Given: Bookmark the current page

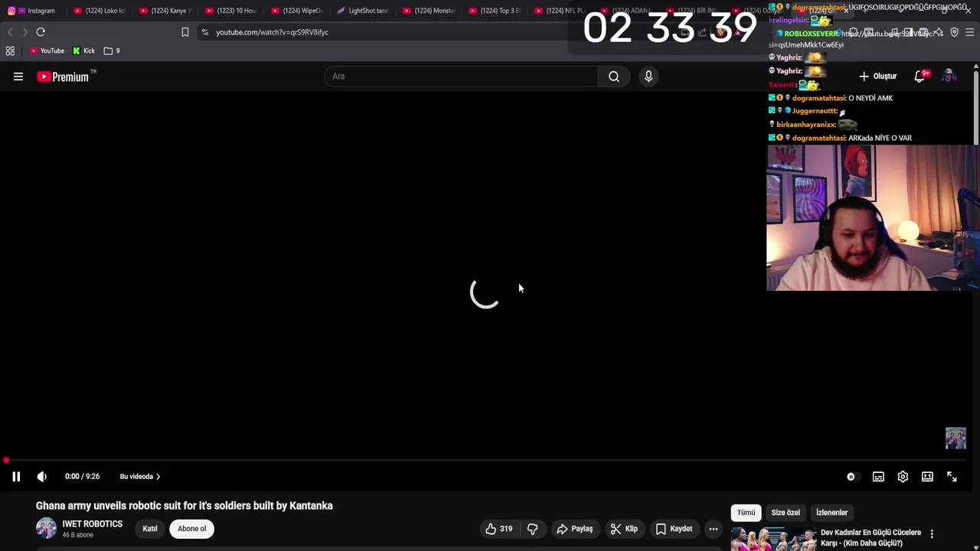Looking at the screenshot, I should (x=185, y=32).
